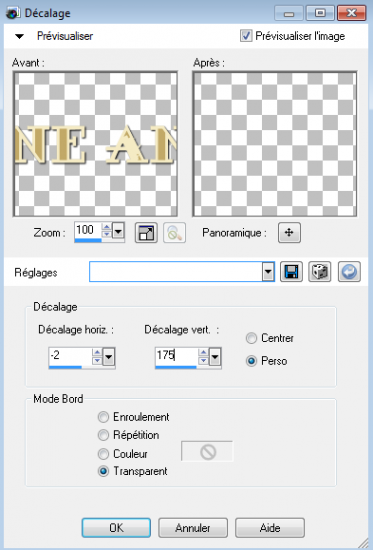
Task: Click the Aide button
Action: (x=269, y=528)
